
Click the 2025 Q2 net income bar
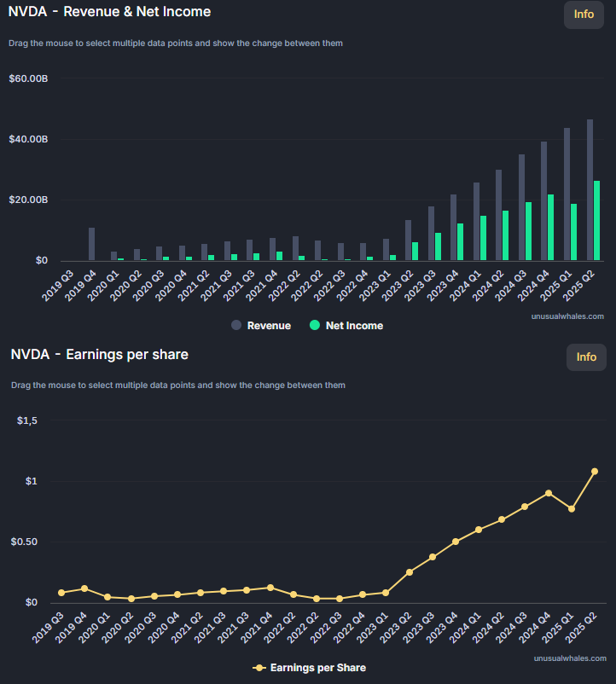click(596, 221)
